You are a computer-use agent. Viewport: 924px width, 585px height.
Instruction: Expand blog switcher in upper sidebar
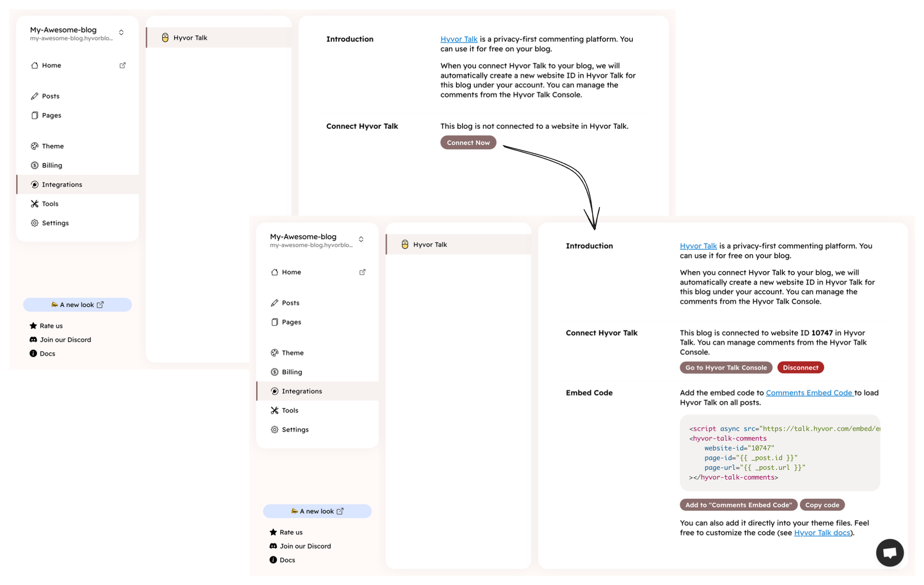pyautogui.click(x=121, y=32)
